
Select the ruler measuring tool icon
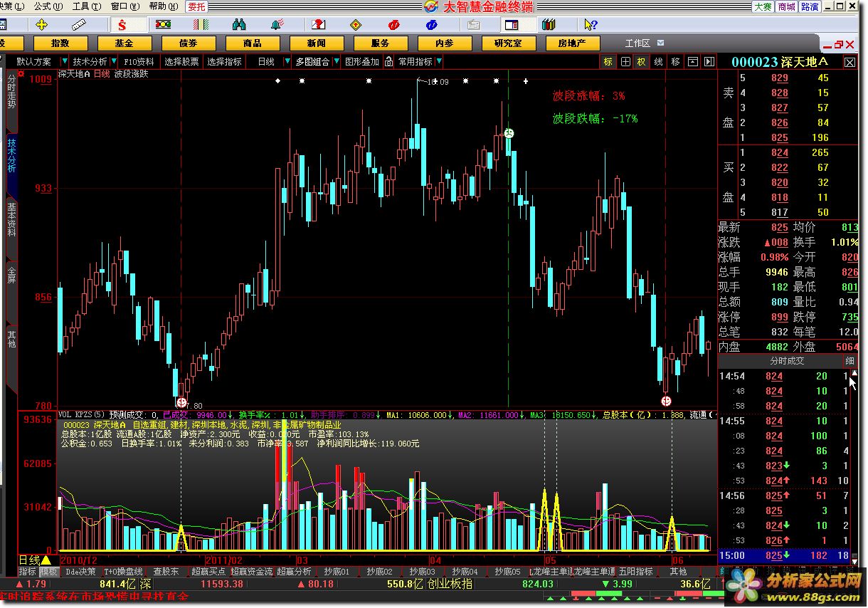click(x=79, y=25)
